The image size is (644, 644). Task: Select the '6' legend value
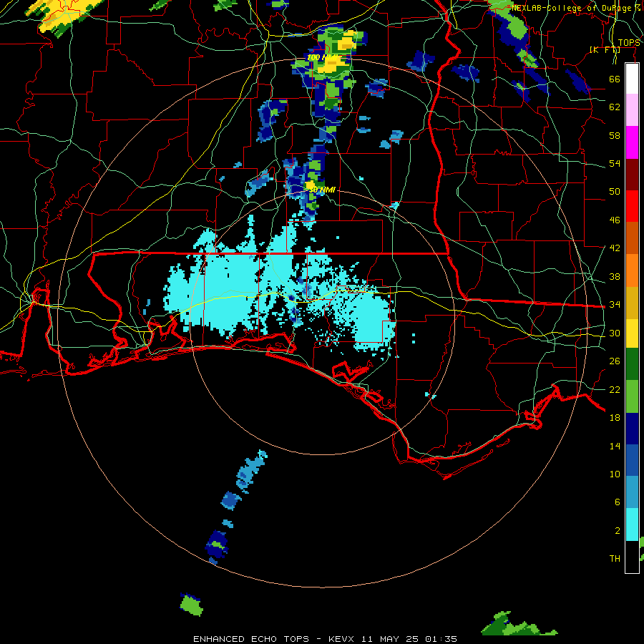(617, 502)
